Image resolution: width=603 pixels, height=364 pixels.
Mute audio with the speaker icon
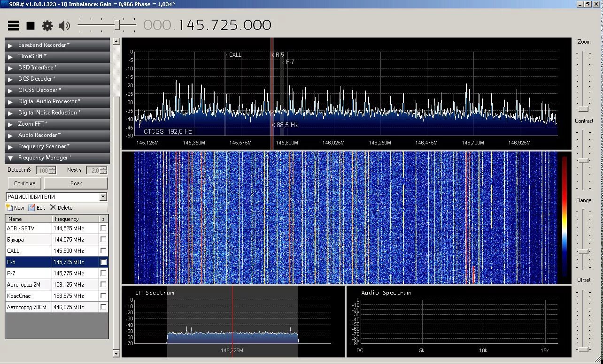[64, 26]
